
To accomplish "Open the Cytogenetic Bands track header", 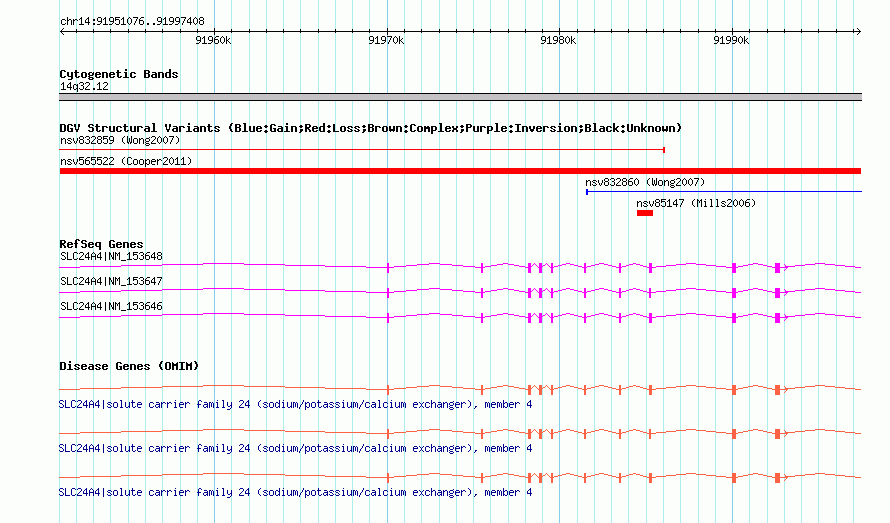I will click(x=119, y=74).
